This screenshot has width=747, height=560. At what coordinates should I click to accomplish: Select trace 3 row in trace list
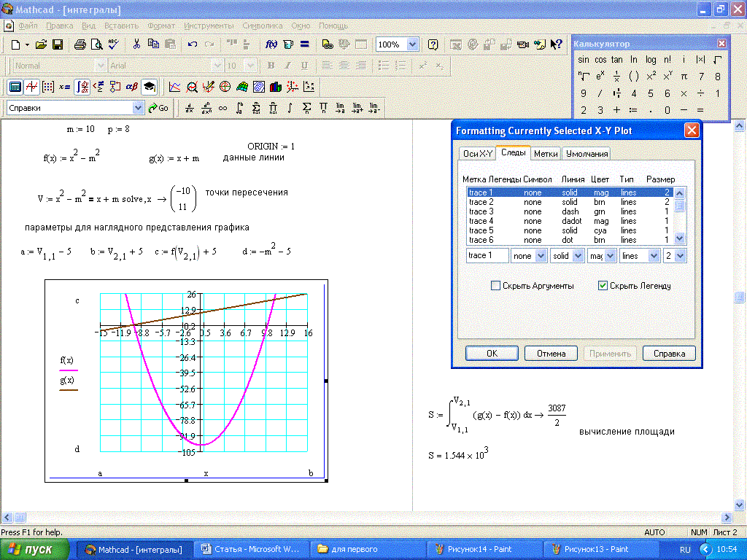pos(481,211)
